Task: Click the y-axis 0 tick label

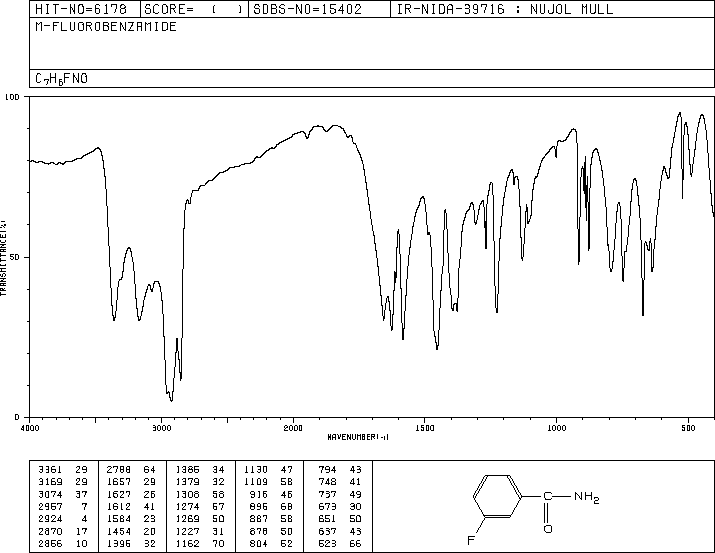Action: (17, 417)
